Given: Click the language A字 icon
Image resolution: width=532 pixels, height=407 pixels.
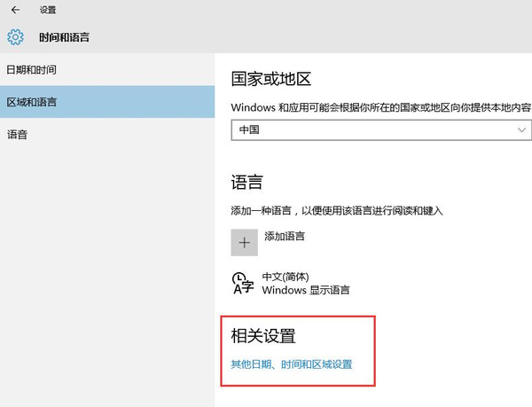Looking at the screenshot, I should click(243, 283).
